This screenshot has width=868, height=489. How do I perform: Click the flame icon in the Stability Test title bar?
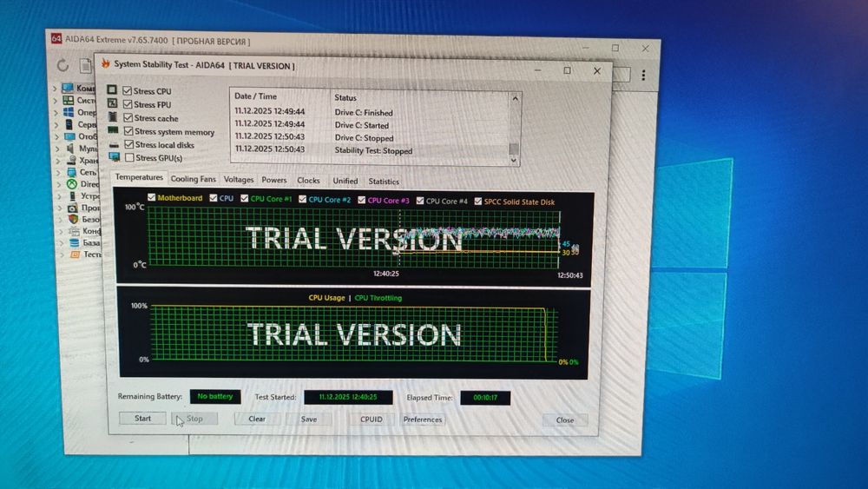coord(105,64)
